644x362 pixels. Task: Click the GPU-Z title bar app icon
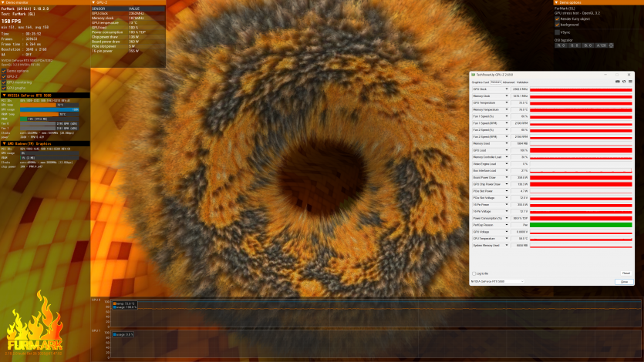pos(473,74)
